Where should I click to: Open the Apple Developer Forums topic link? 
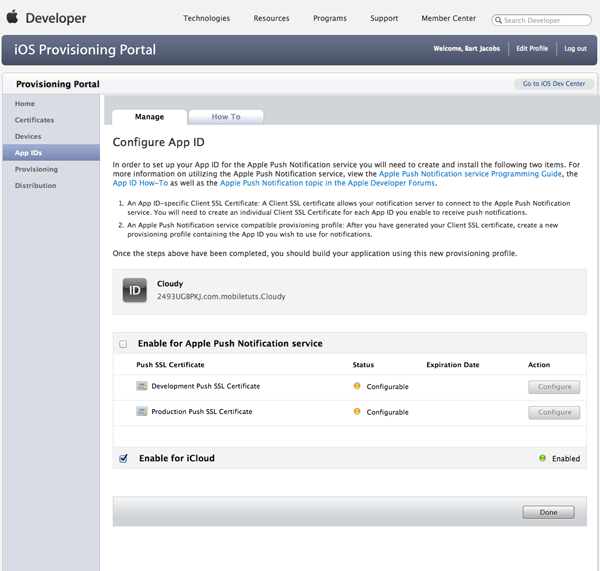pyautogui.click(x=328, y=183)
